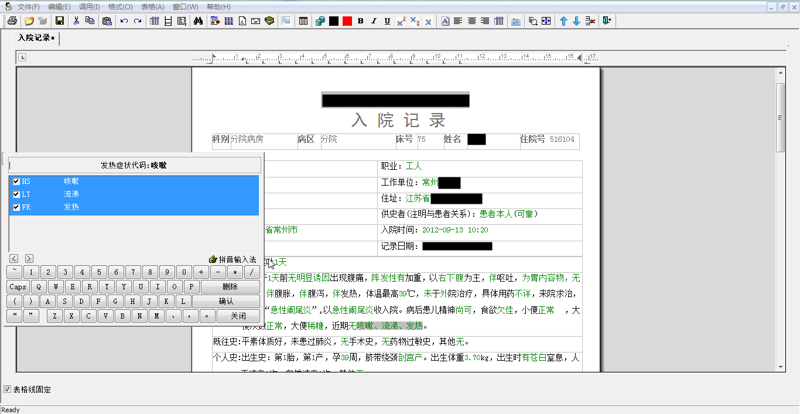
Task: Cut selection with the scissors icon
Action: [x=76, y=21]
